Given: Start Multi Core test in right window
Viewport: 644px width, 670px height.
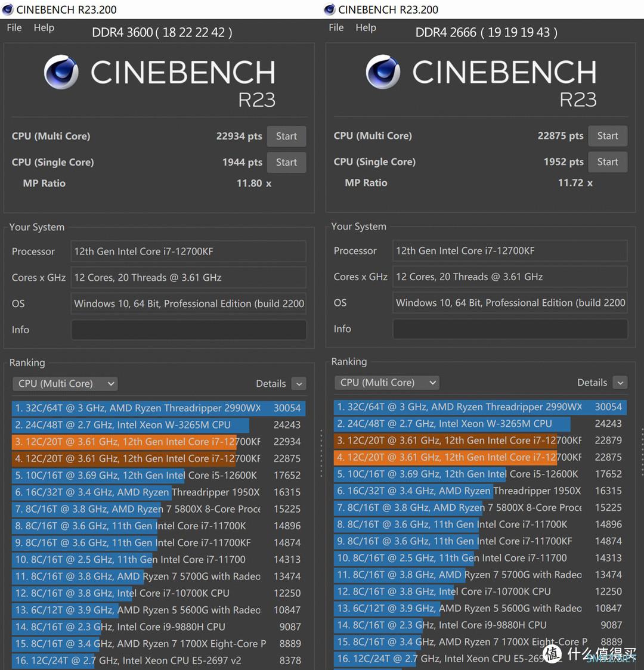Looking at the screenshot, I should (608, 136).
